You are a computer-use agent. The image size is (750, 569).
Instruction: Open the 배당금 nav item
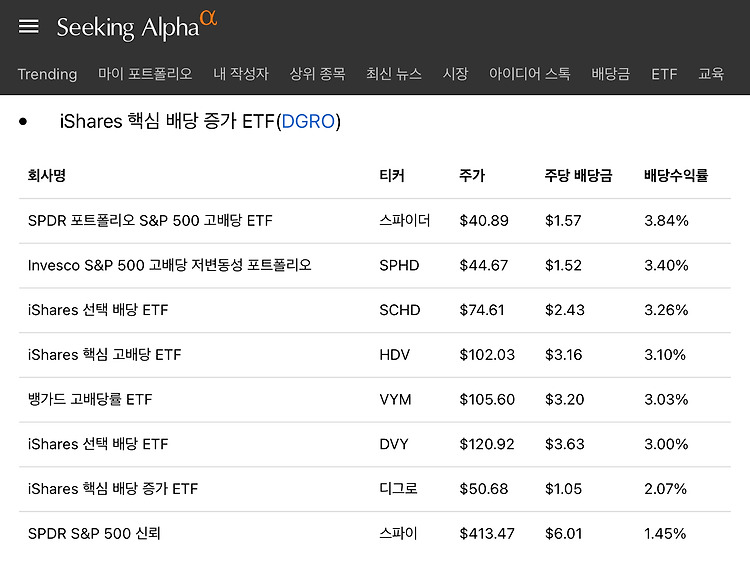click(x=610, y=74)
